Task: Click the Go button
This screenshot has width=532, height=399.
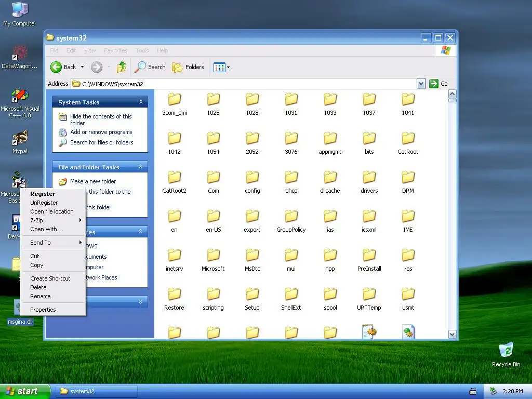Action: (x=438, y=84)
